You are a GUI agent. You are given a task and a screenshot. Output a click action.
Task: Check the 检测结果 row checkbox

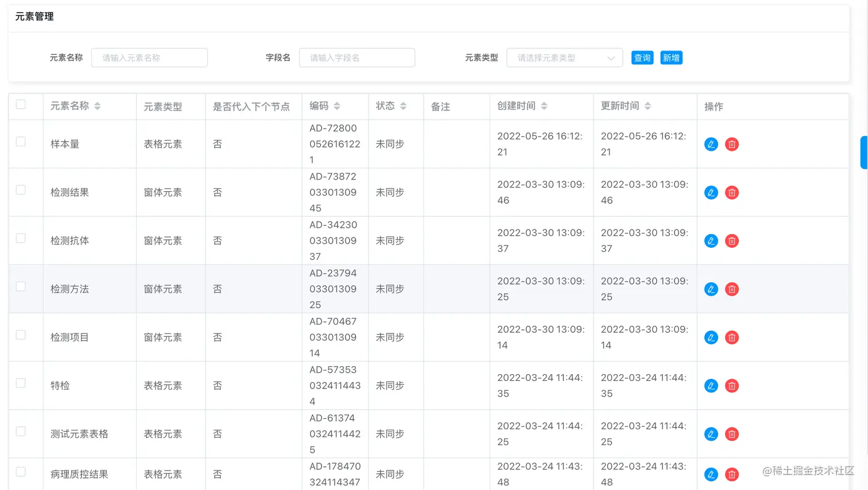click(x=21, y=190)
